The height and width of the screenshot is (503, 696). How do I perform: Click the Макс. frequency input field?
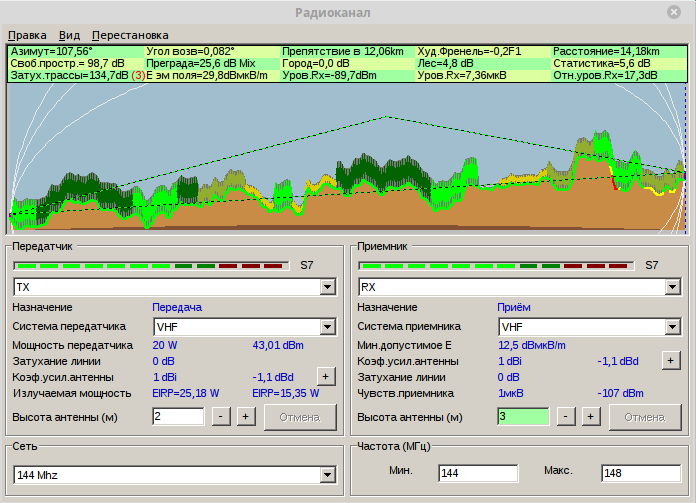(x=640, y=473)
